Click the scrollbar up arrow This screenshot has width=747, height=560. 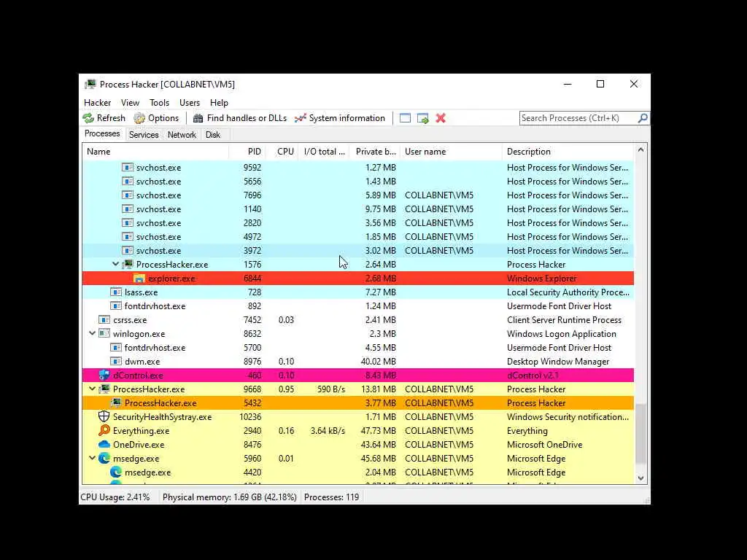pyautogui.click(x=640, y=150)
